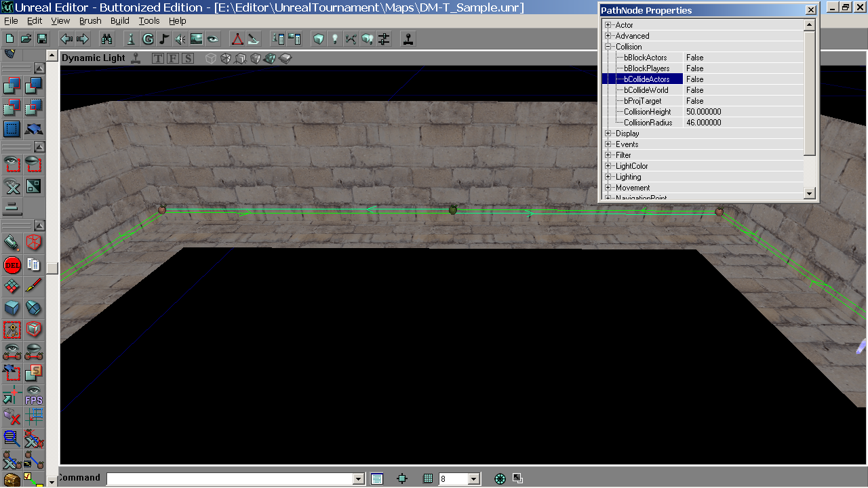This screenshot has height=488, width=868.
Task: Open the Actor Class browser pawn icon
Action: [132, 39]
